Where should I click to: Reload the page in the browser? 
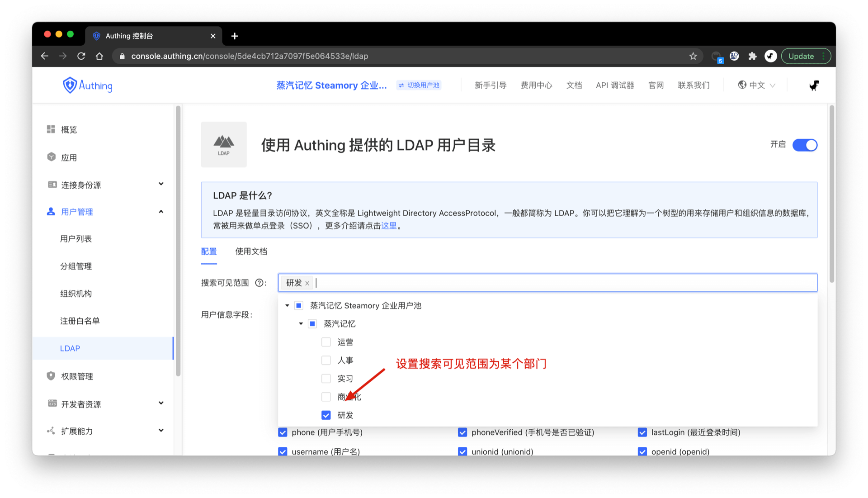(x=81, y=56)
